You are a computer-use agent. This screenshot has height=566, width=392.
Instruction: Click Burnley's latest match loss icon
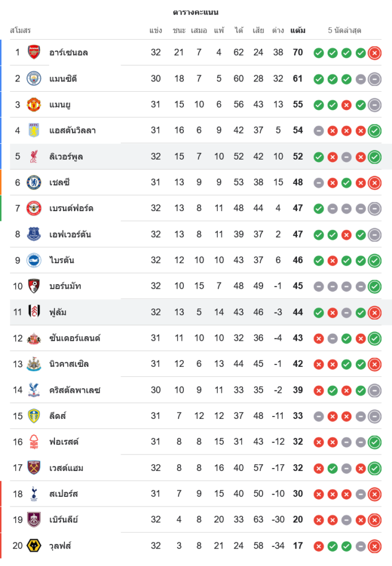(x=374, y=520)
